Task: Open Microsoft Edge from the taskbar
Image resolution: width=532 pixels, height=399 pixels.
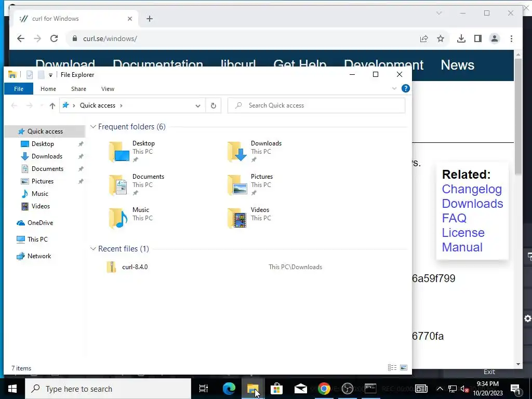Action: pyautogui.click(x=229, y=389)
